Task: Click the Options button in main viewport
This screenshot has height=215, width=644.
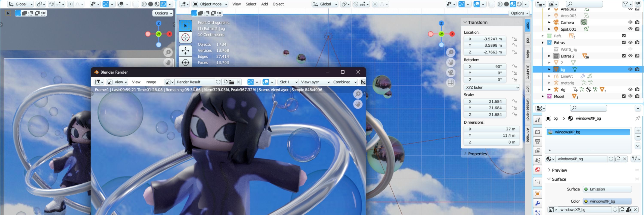Action: click(519, 13)
